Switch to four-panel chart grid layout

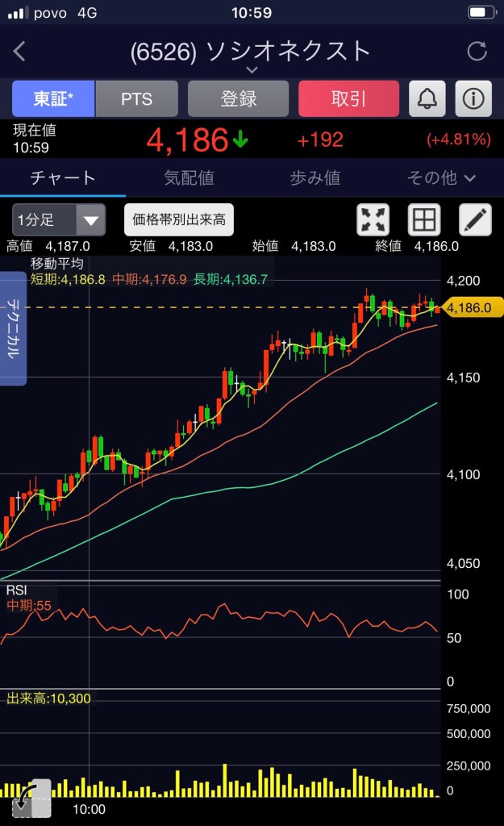pos(423,219)
